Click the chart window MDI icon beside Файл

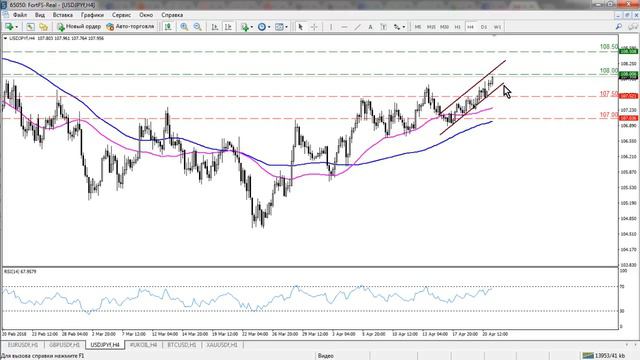tap(5, 15)
